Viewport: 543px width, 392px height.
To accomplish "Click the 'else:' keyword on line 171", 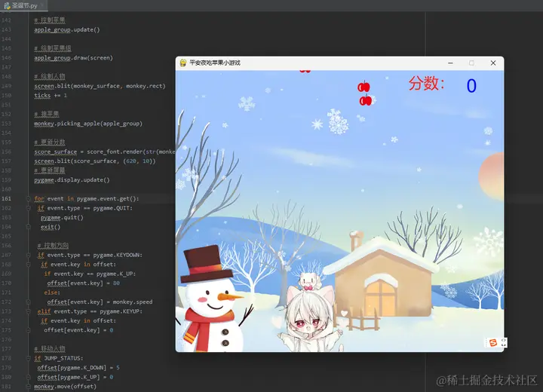I will [x=52, y=292].
